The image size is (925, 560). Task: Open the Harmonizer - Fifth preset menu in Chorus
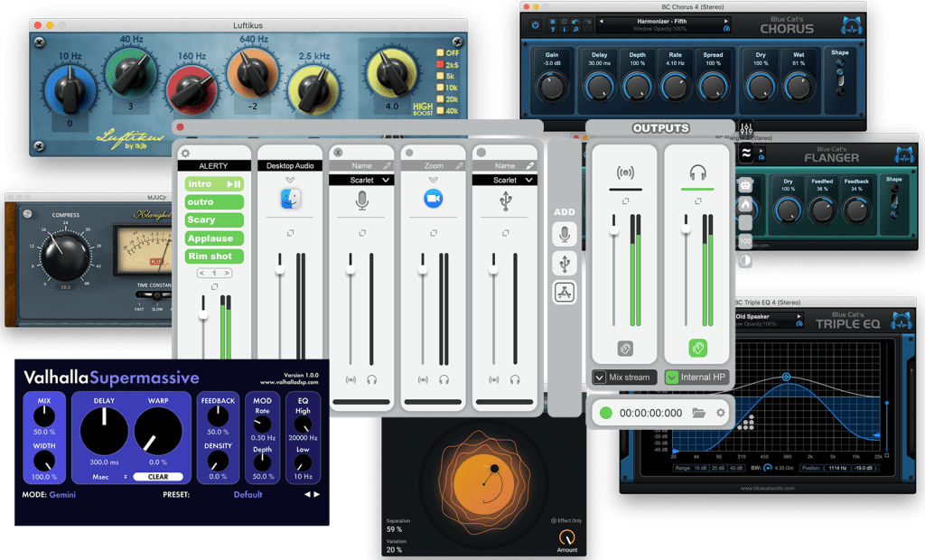pos(664,22)
